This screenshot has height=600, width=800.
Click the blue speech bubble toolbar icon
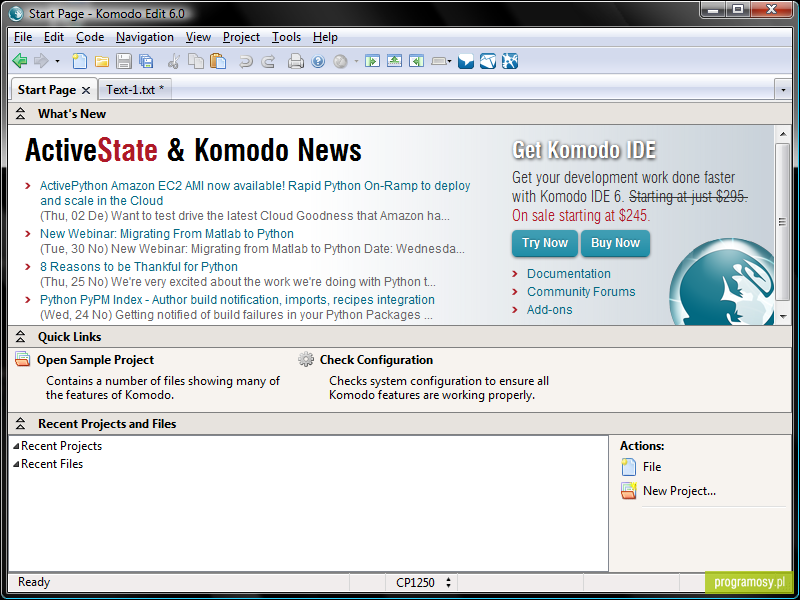tap(466, 61)
